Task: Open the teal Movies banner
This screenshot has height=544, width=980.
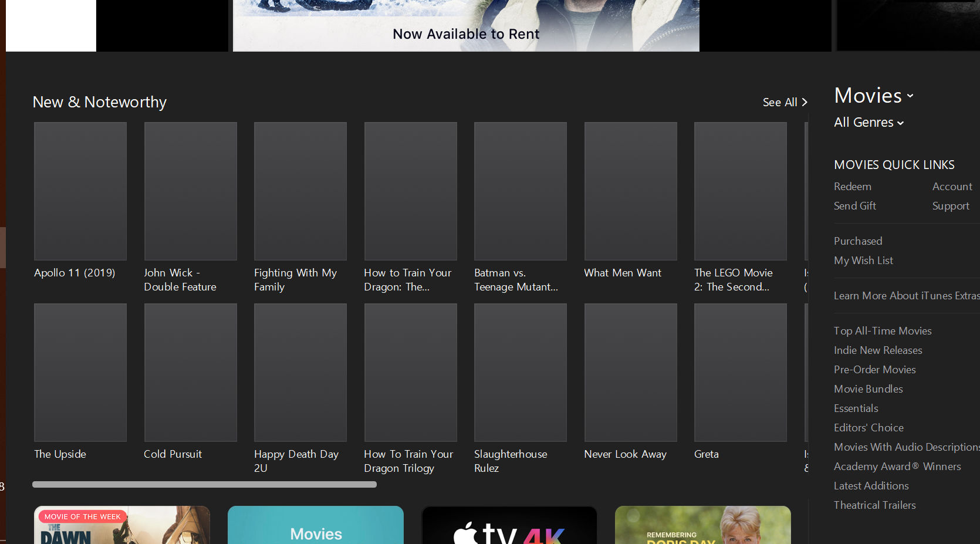Action: coord(316,525)
